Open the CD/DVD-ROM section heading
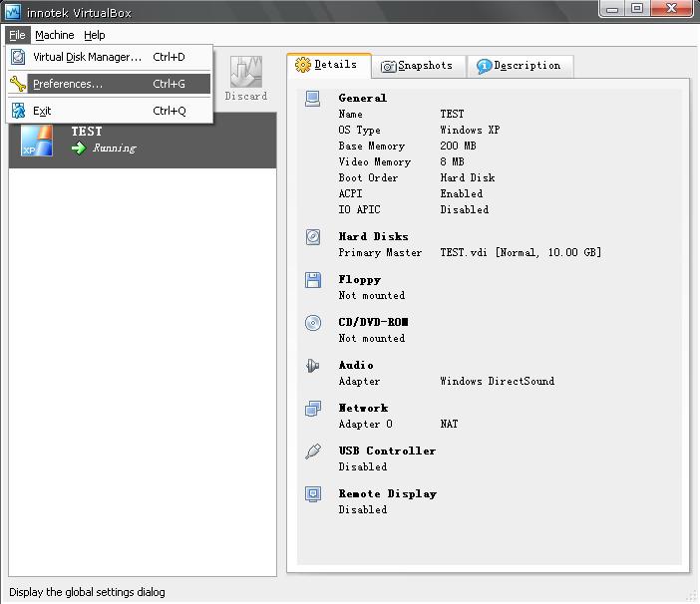The height and width of the screenshot is (604, 700). coord(373,322)
